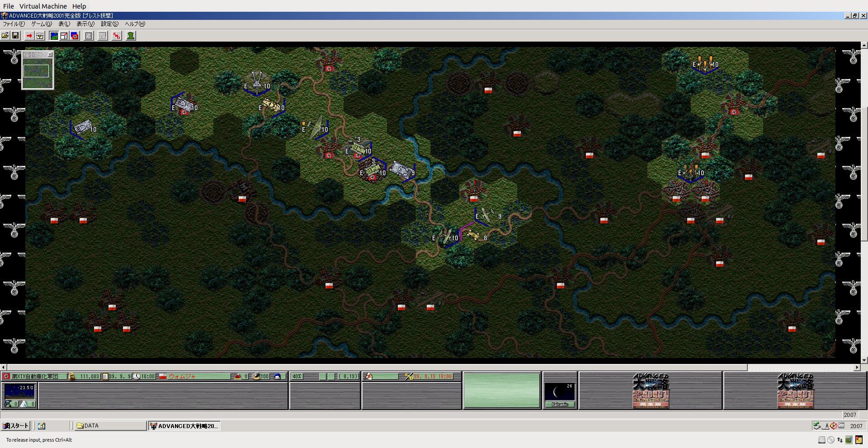Click the vertical scrollbar down arrow
868x448 pixels.
[864, 360]
